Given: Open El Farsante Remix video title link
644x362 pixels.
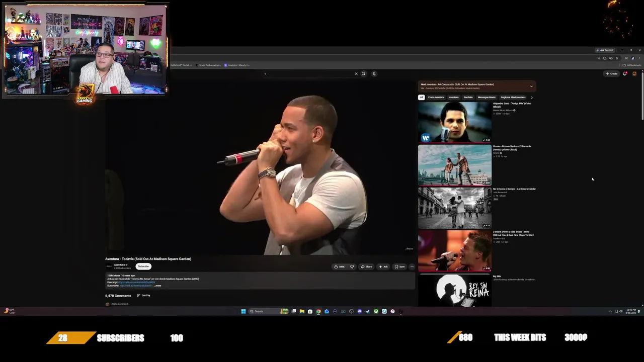Looking at the screenshot, I should tap(512, 148).
